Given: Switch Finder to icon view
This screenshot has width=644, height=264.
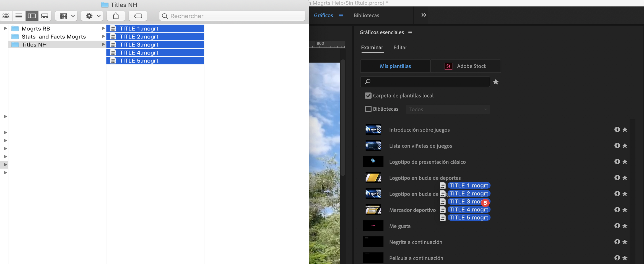Looking at the screenshot, I should 6,16.
